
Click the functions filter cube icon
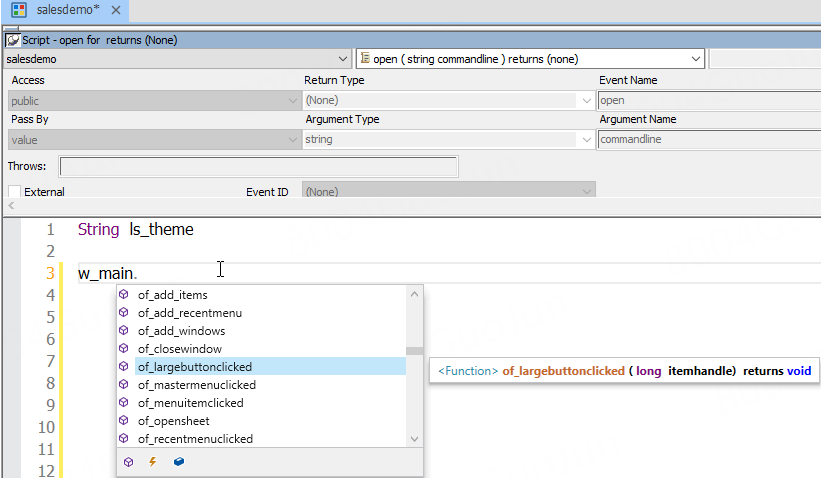pyautogui.click(x=128, y=462)
